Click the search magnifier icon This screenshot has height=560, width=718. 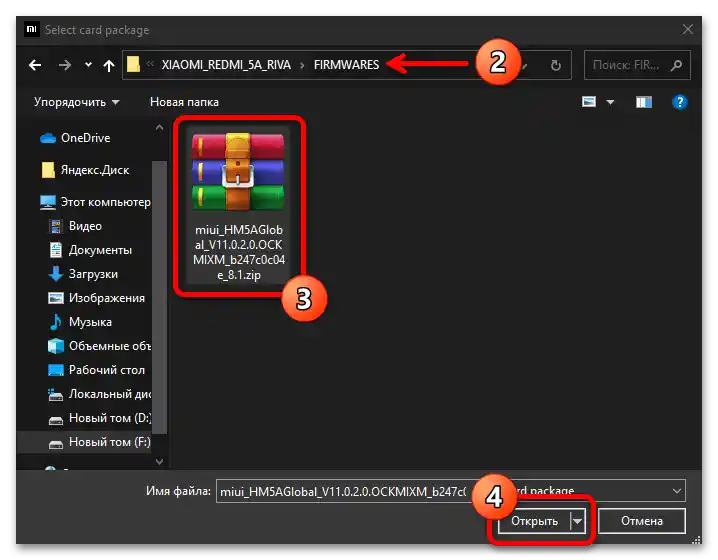676,65
